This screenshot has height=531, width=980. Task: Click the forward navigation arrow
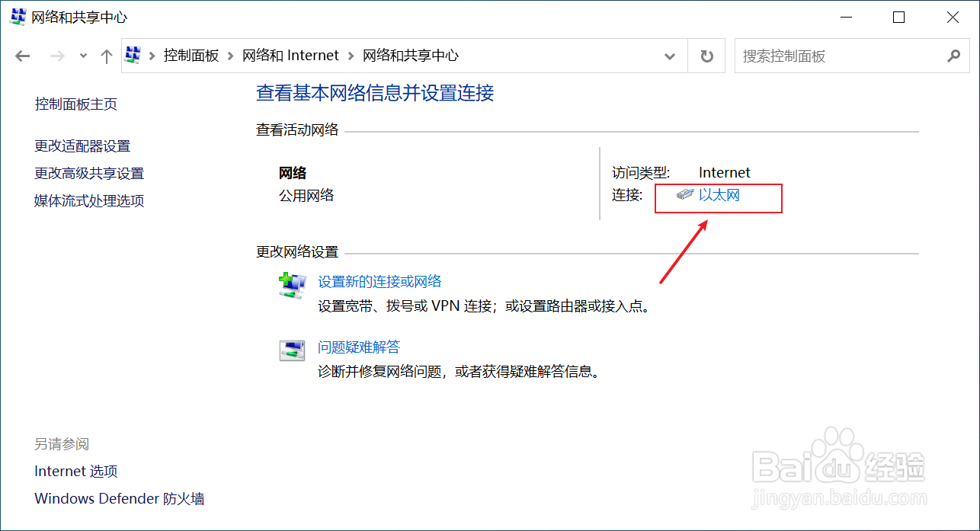click(57, 55)
